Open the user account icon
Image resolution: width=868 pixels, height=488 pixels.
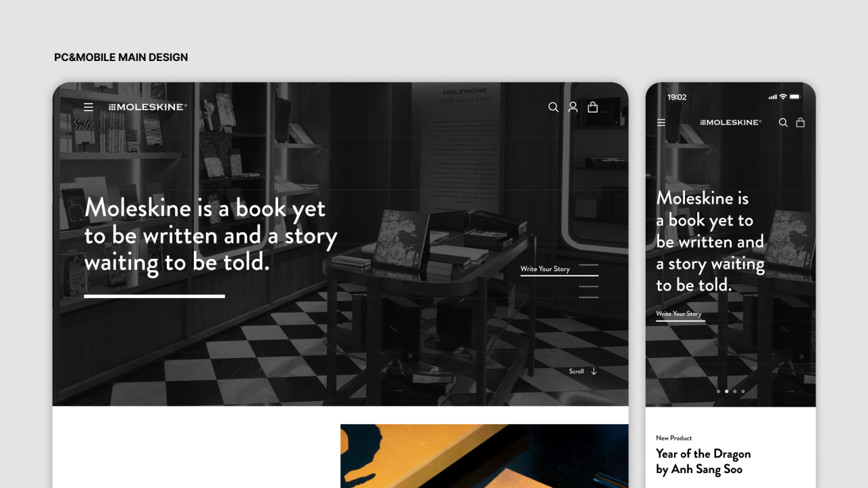pyautogui.click(x=573, y=107)
